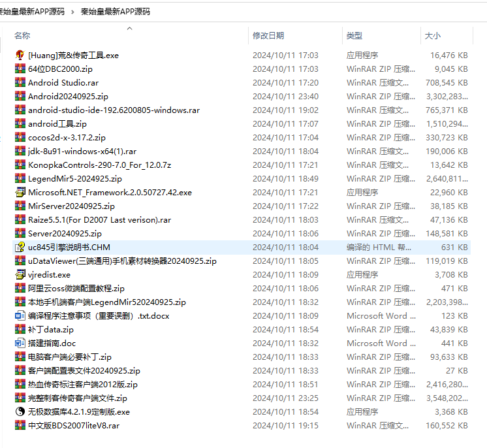The image size is (487, 448).
Task: Click file name MirServer20240925.zip
Action: (x=71, y=206)
